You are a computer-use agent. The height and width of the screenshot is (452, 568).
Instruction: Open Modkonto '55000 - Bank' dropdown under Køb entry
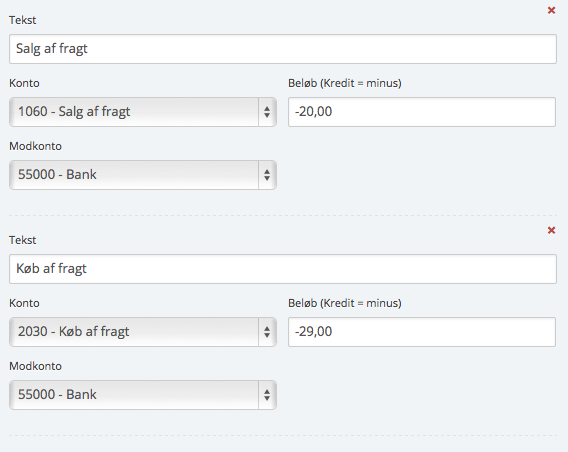click(143, 395)
